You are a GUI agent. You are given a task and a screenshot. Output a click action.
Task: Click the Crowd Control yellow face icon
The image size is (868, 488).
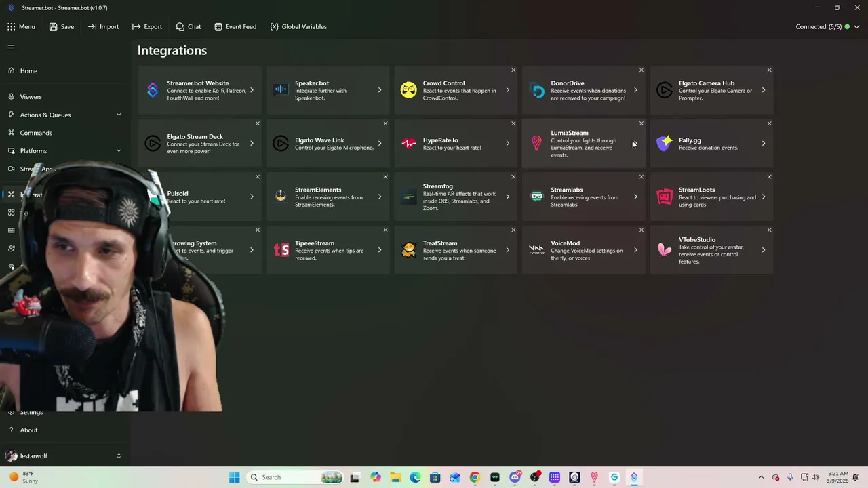[408, 90]
